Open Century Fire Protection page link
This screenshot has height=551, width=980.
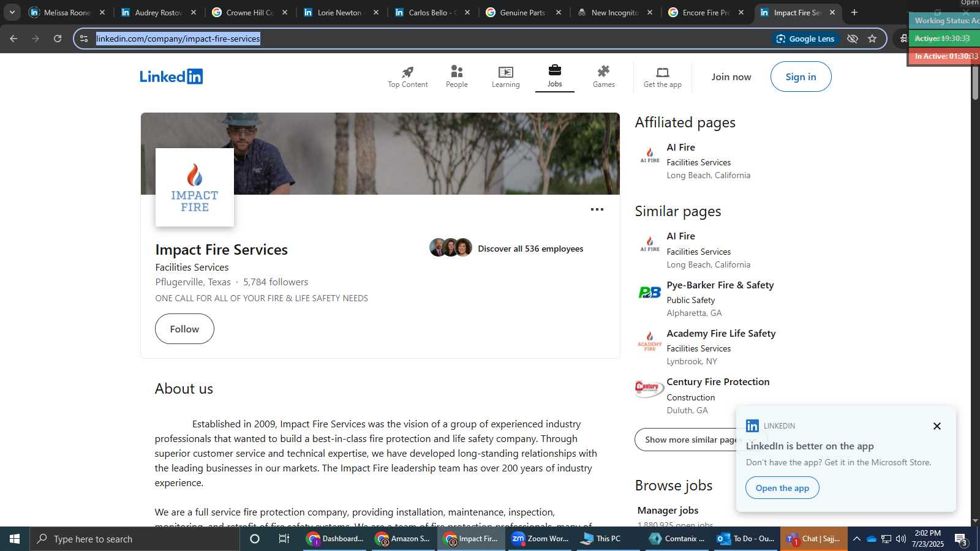click(718, 381)
